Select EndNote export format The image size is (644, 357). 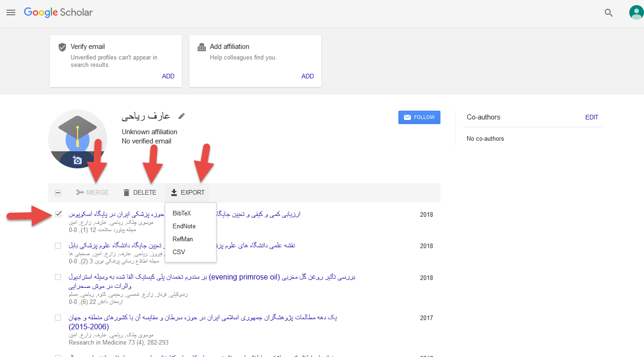click(184, 226)
